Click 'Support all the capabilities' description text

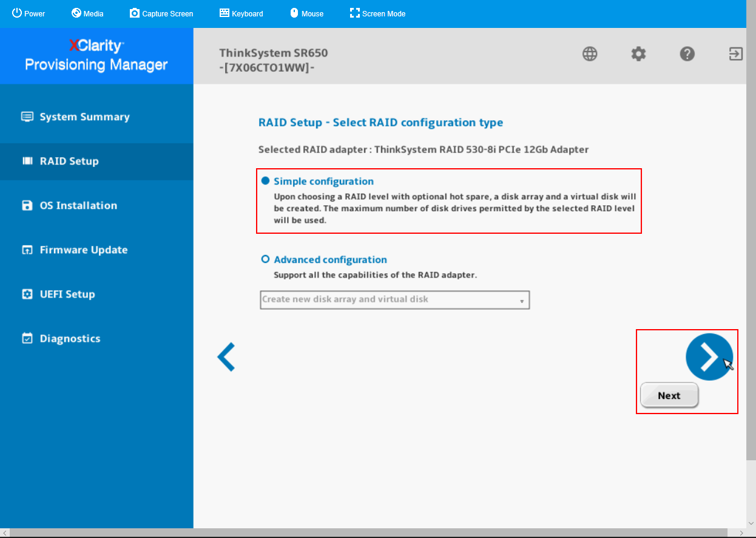[376, 275]
